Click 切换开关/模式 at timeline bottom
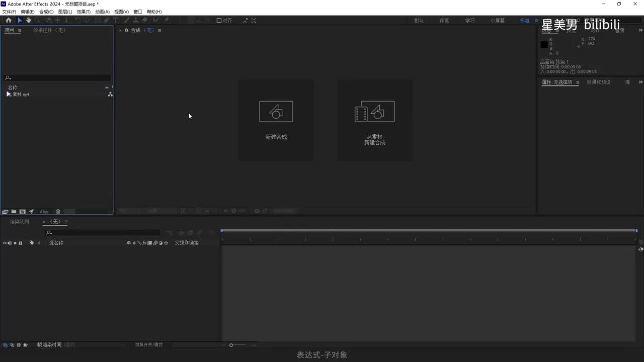 pos(149,345)
